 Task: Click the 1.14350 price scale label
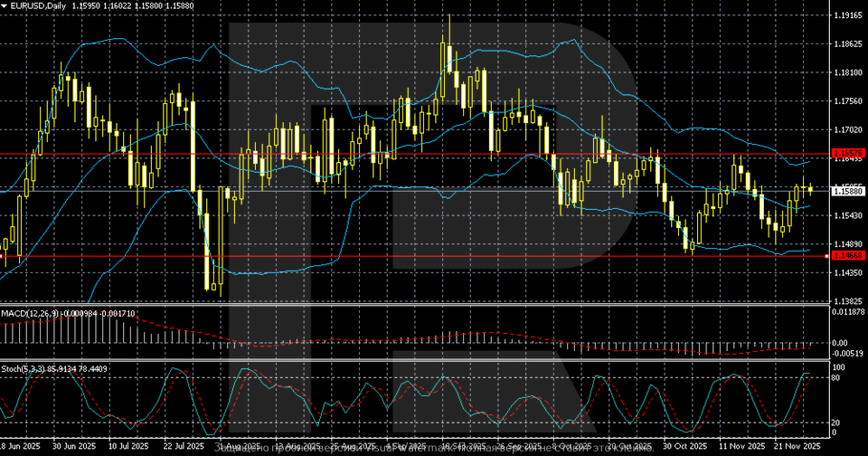(847, 272)
